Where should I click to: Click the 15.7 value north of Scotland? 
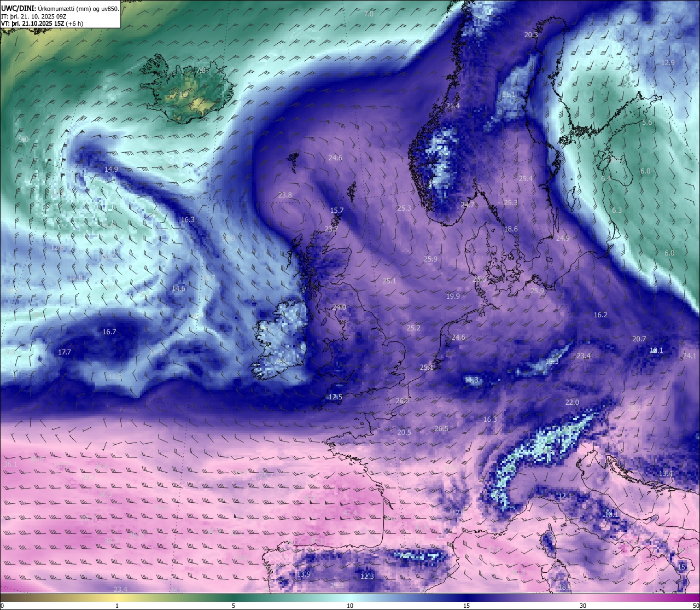[337, 211]
